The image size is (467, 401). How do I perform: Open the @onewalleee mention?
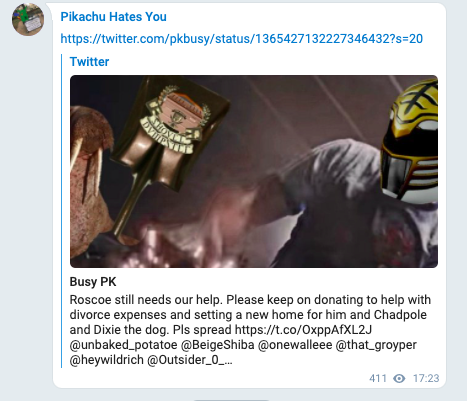pyautogui.click(x=295, y=345)
